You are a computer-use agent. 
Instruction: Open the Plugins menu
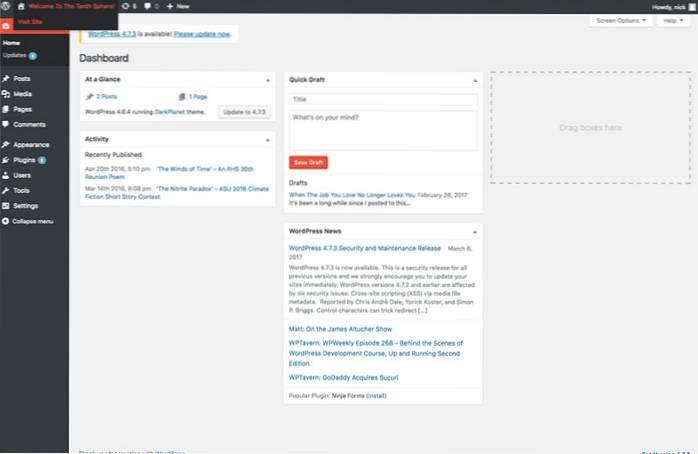[x=24, y=160]
